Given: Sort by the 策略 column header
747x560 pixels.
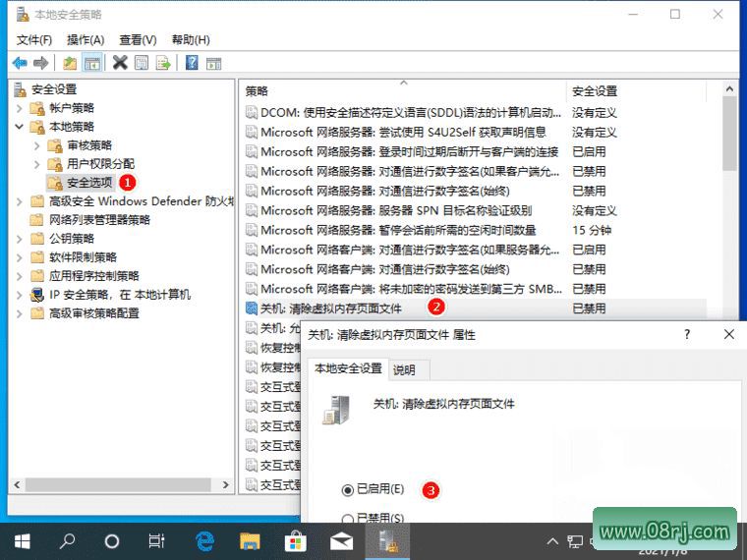Looking at the screenshot, I should tap(403, 91).
